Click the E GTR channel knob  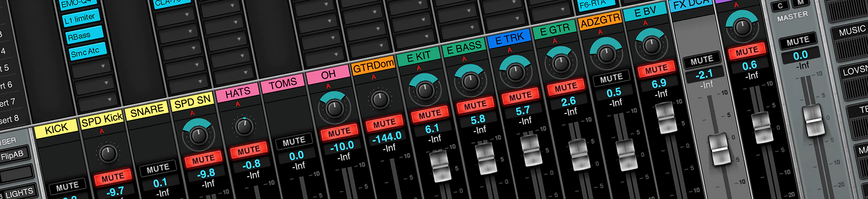pos(561,63)
